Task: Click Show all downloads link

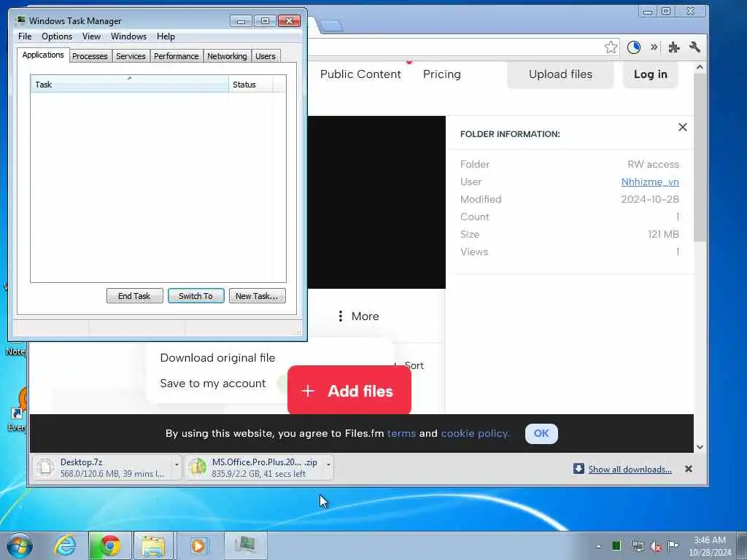Action: point(630,469)
